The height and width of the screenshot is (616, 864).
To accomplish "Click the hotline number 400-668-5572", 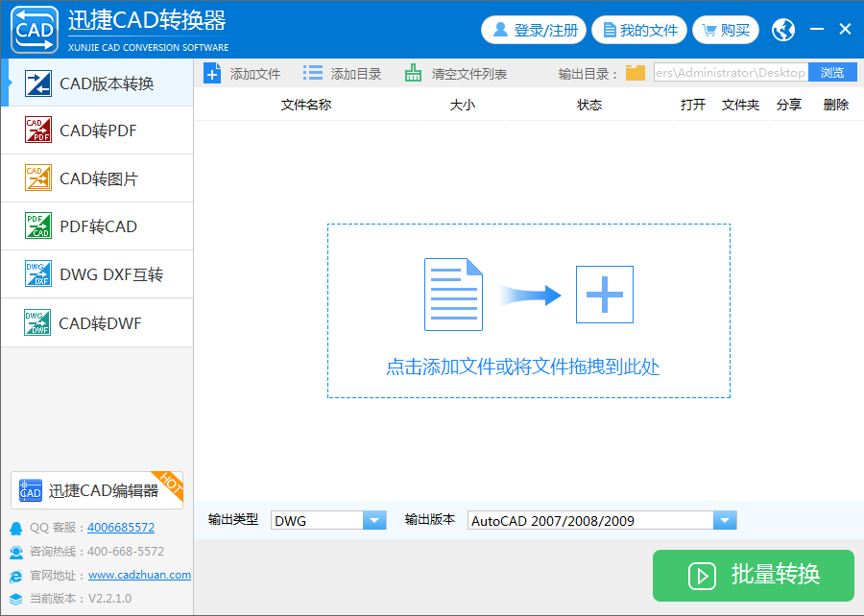I will point(126,551).
